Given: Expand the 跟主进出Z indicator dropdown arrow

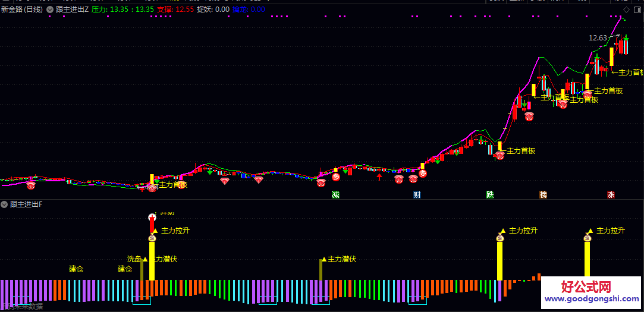Looking at the screenshot, I should (x=50, y=10).
